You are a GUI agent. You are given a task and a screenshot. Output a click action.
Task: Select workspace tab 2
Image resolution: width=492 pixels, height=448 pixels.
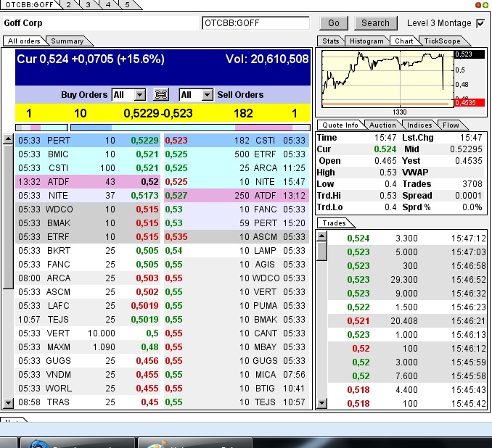(69, 4)
